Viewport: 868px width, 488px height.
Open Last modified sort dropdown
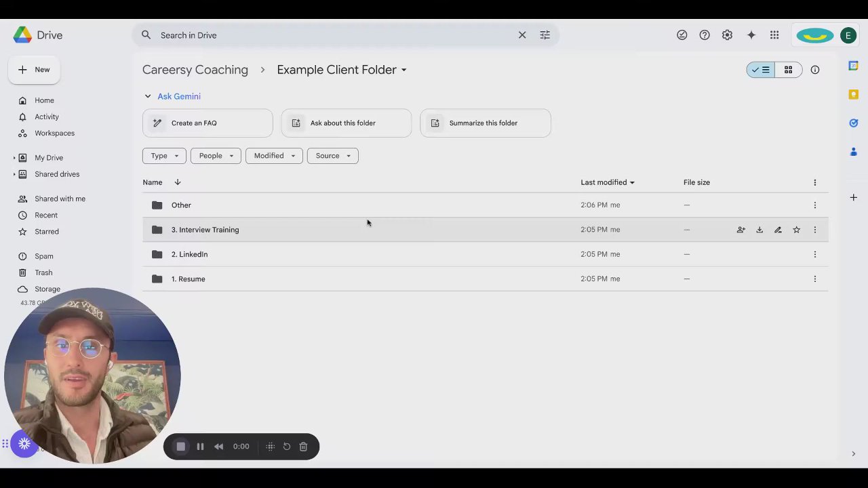608,182
